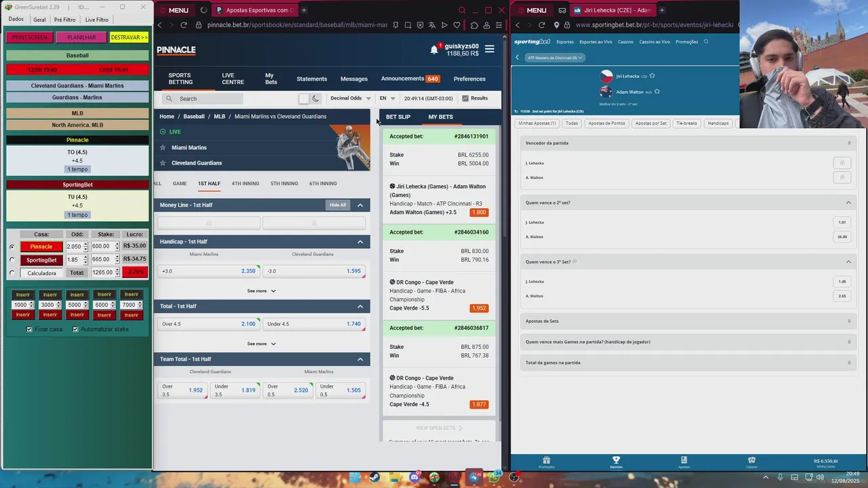
Task: Open Steam icon in Windows taskbar
Action: click(x=374, y=477)
